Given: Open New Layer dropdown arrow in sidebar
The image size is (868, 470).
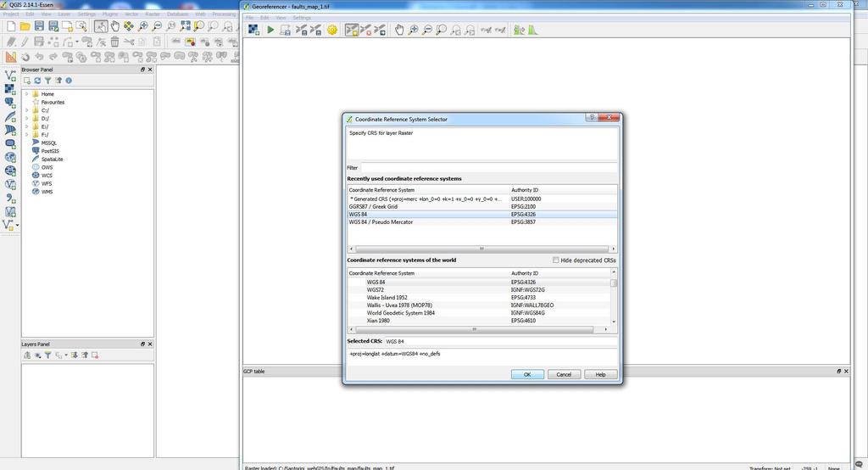Looking at the screenshot, I should point(17,225).
